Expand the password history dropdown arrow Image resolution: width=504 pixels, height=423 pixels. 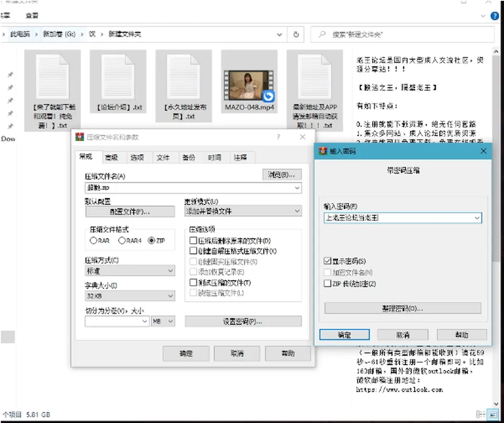(477, 218)
